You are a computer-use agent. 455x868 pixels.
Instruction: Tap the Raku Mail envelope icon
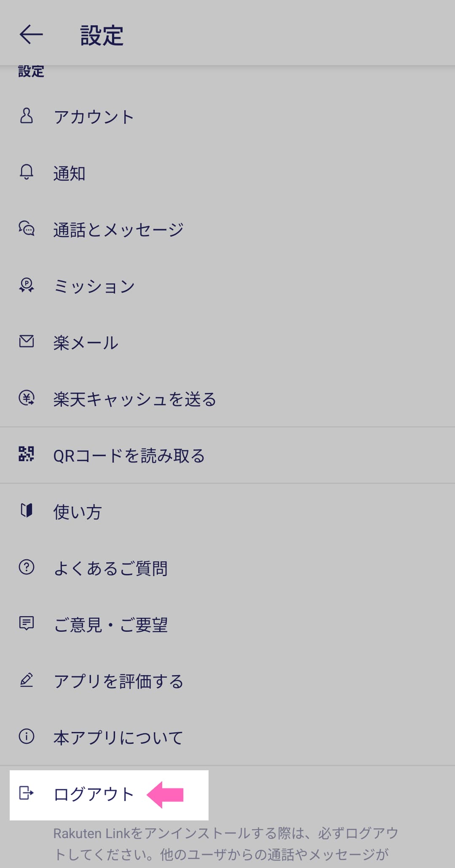27,342
